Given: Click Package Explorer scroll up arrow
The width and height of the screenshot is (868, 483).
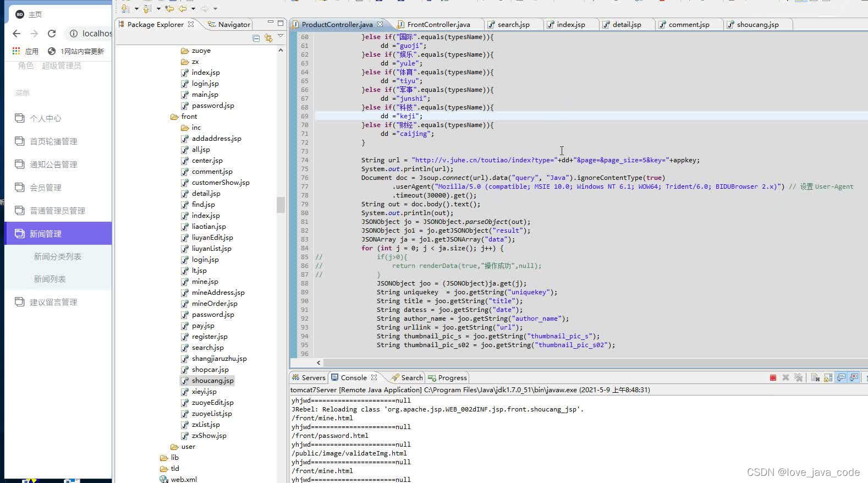Looking at the screenshot, I should click(x=281, y=50).
